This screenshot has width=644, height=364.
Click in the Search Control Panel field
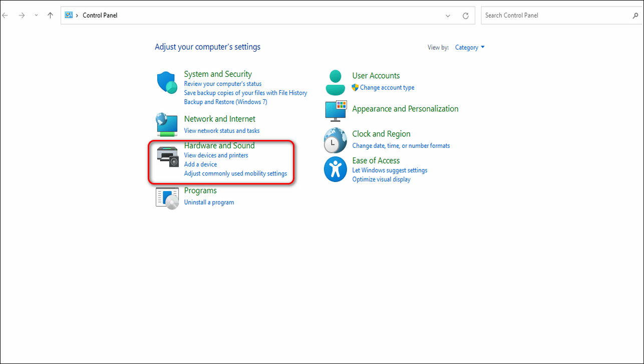click(556, 16)
